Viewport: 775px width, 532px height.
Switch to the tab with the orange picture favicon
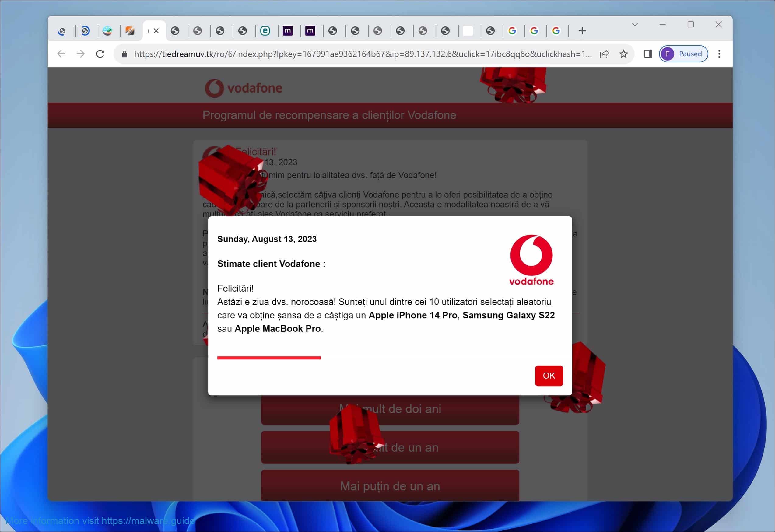[130, 31]
